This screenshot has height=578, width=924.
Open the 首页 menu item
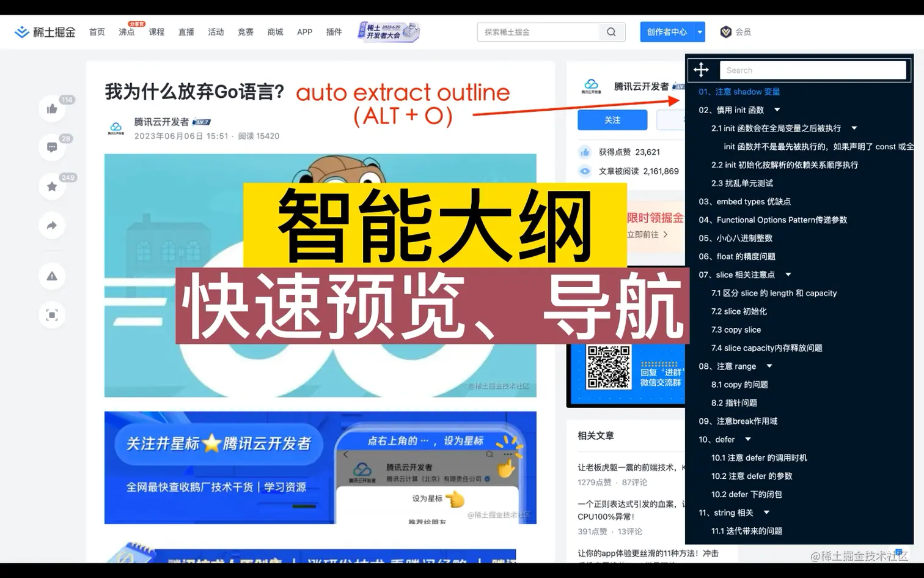point(96,32)
